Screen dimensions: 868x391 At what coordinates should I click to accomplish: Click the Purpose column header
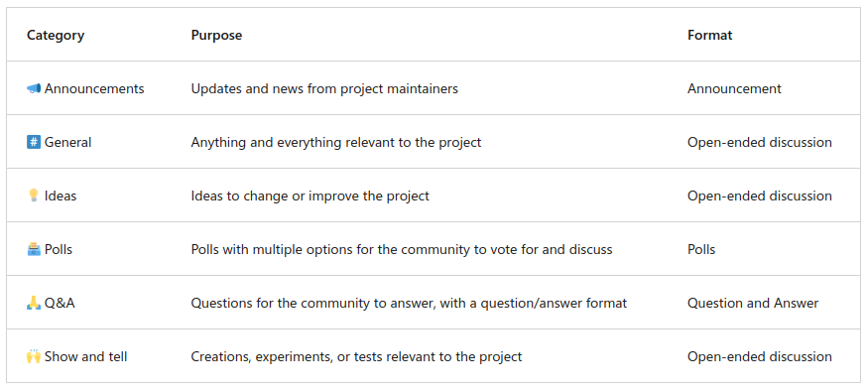216,35
